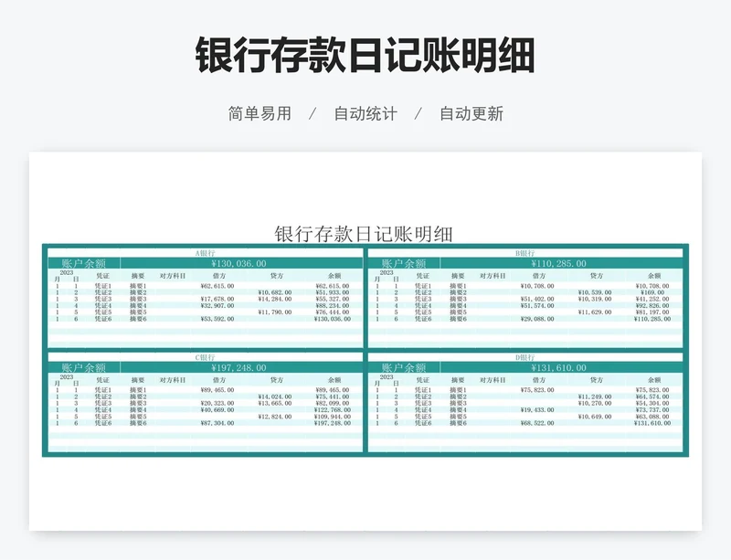Click balance cell ¥122,768.00 in C银行
The width and height of the screenshot is (731, 560).
pyautogui.click(x=332, y=410)
